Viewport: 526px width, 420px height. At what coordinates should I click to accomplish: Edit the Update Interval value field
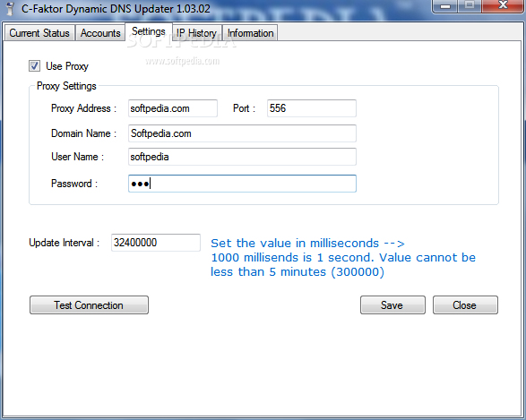[x=156, y=243]
